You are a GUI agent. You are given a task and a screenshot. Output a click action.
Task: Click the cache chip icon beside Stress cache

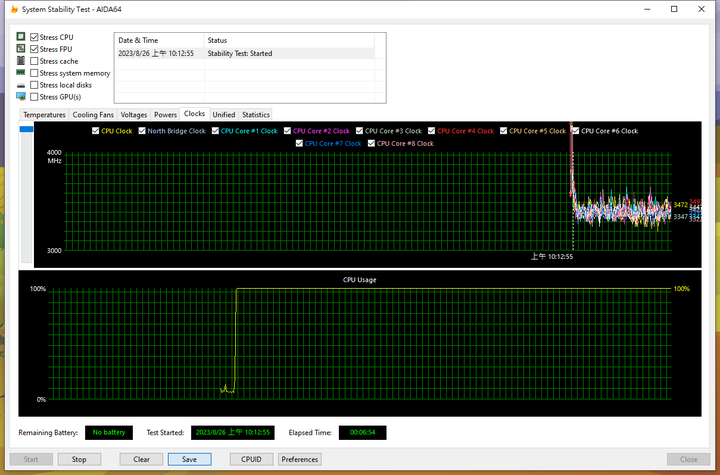point(21,60)
